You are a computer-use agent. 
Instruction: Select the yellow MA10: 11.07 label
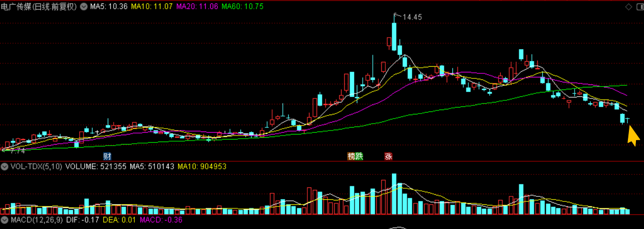pos(151,7)
